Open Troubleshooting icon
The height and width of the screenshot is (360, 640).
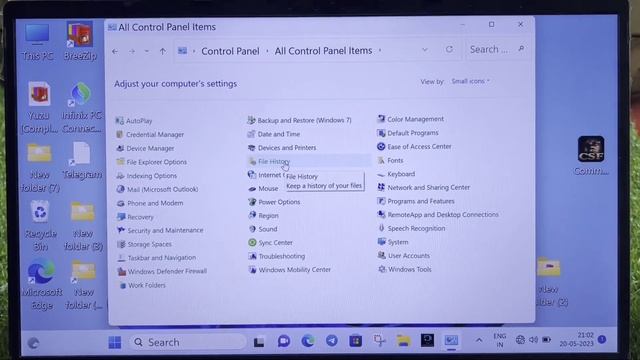pyautogui.click(x=252, y=256)
